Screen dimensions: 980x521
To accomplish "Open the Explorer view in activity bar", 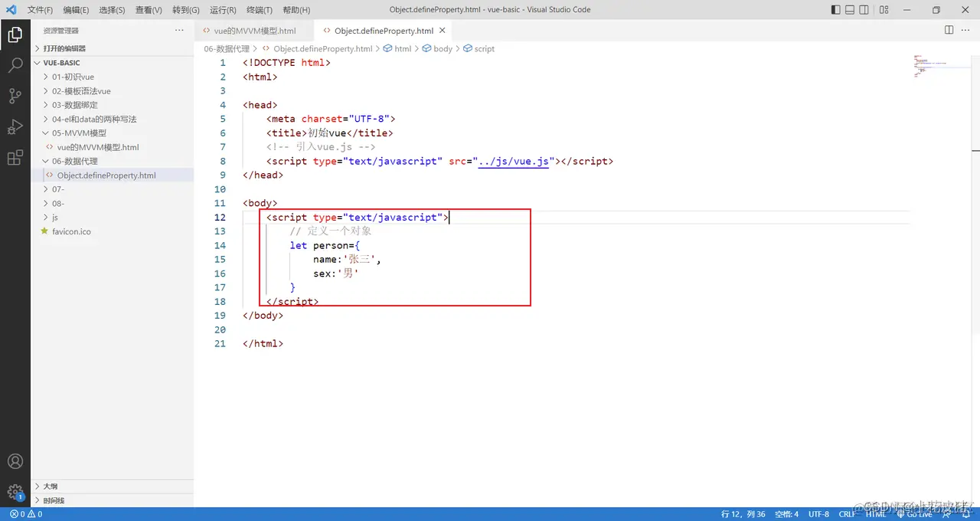I will 15,34.
